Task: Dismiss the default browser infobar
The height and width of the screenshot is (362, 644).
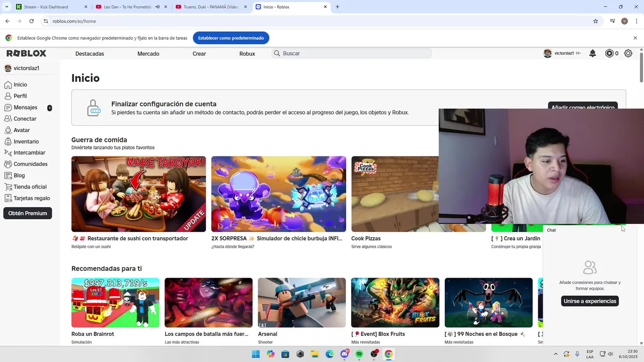Action: pyautogui.click(x=635, y=38)
